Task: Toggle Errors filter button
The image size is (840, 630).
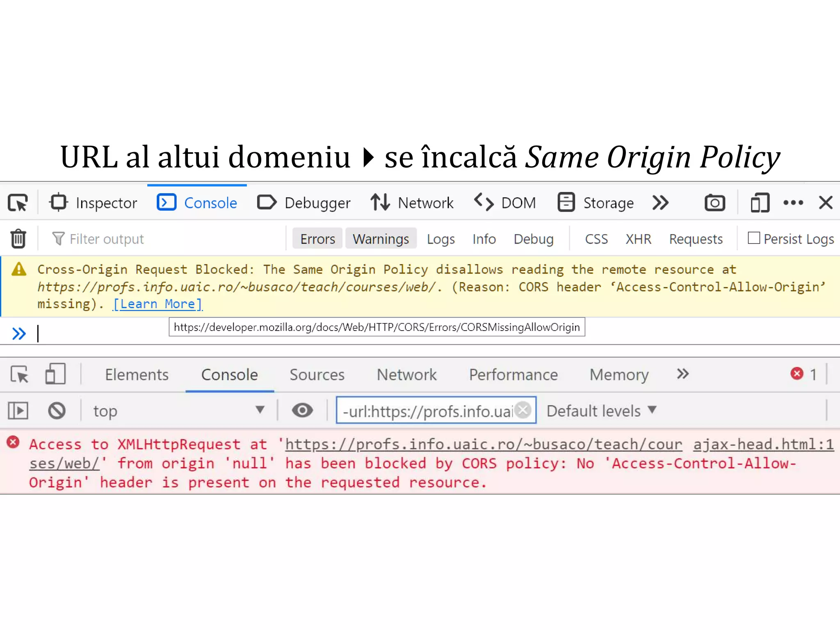Action: [317, 239]
